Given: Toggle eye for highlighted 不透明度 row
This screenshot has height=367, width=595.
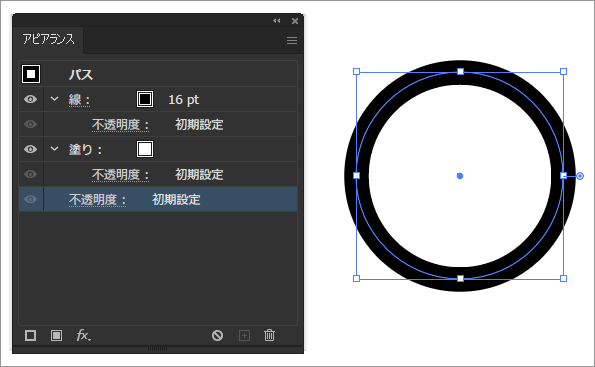Looking at the screenshot, I should (30, 199).
